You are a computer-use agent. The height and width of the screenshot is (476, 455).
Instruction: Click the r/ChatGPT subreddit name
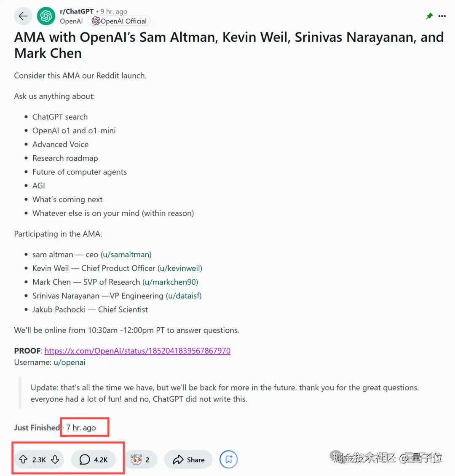click(77, 11)
